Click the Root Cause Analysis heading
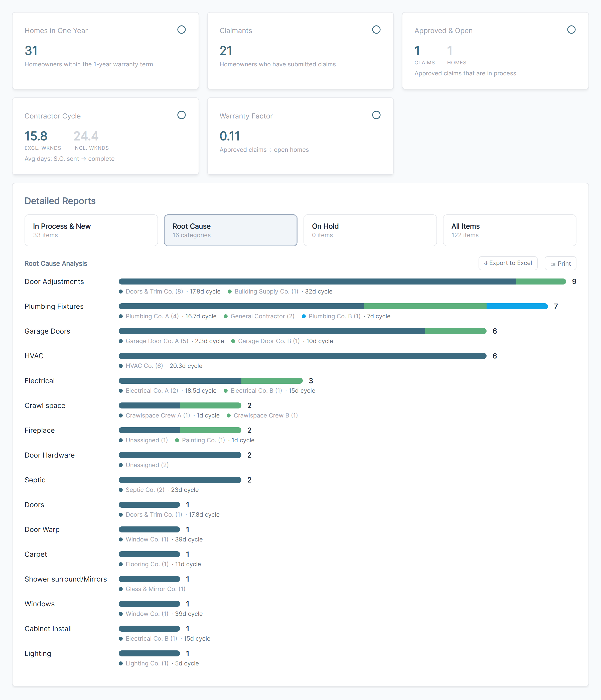Viewport: 601px width, 700px height. click(x=56, y=263)
